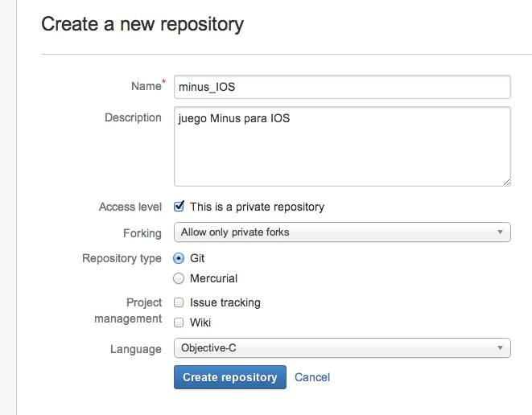
Task: Click the Create repository button
Action: [x=230, y=377]
